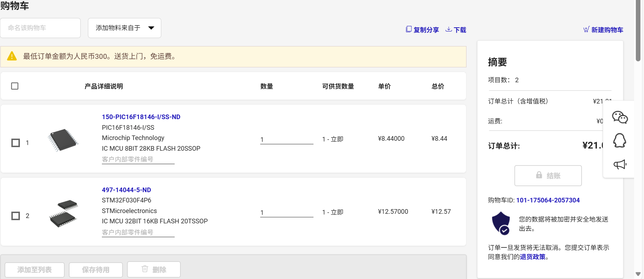Click the trash icon in delete button
Screen dimensions: 644x279
pos(144,269)
